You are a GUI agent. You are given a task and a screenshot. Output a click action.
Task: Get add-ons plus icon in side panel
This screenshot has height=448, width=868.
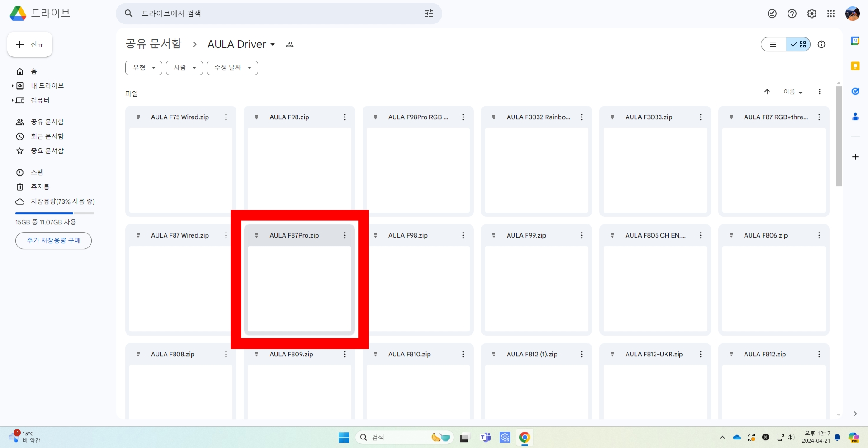click(855, 157)
